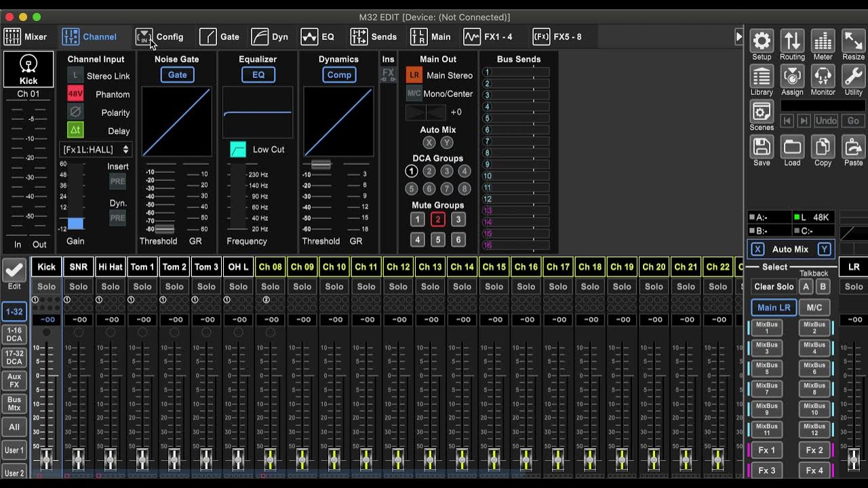Click the Copy icon

pos(823,146)
